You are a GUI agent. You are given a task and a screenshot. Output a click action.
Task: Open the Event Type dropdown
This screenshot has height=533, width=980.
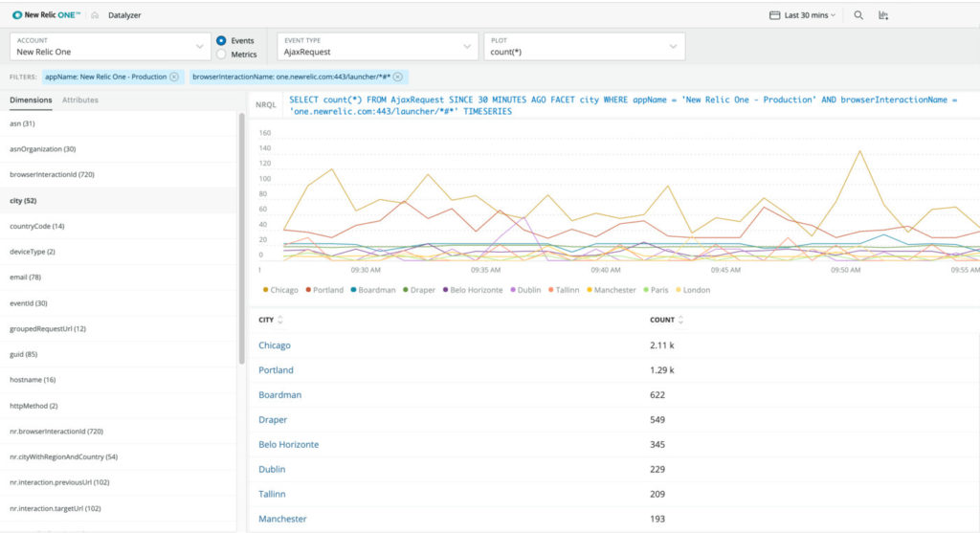tap(377, 46)
